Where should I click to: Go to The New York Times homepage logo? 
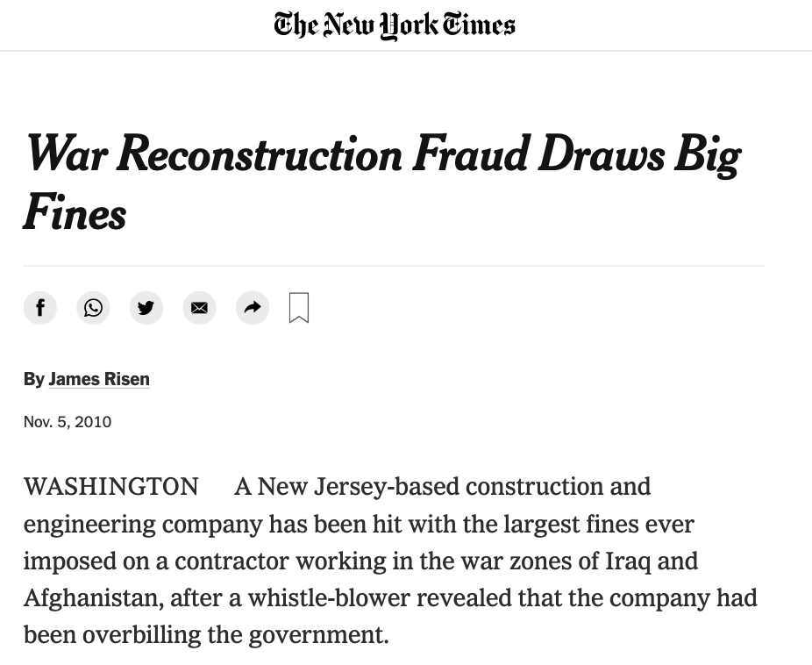395,25
